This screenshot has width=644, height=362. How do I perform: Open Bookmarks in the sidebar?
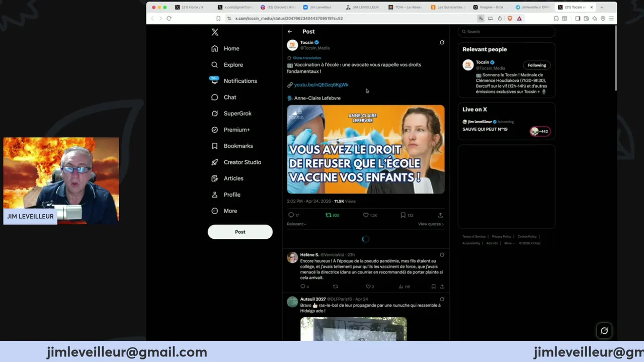tap(232, 146)
